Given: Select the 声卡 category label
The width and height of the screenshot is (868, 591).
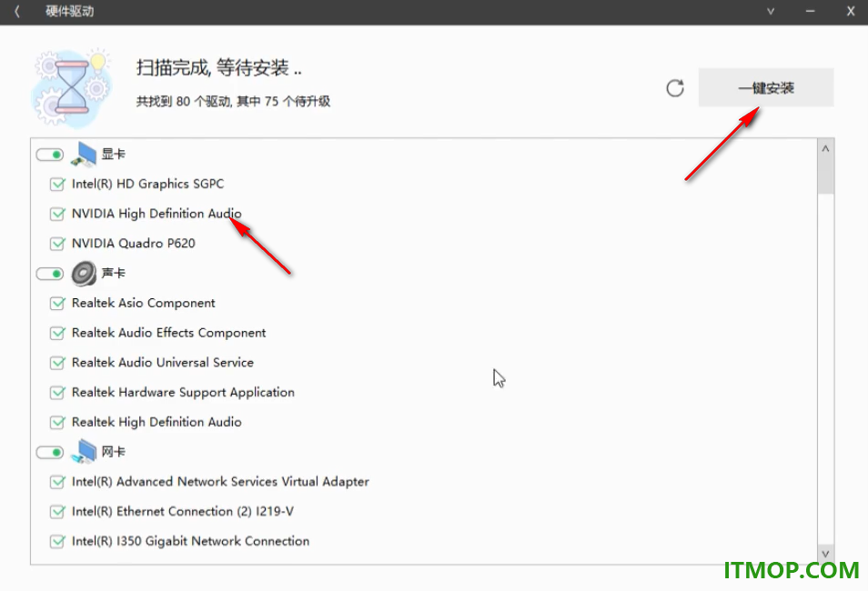Looking at the screenshot, I should tap(114, 274).
